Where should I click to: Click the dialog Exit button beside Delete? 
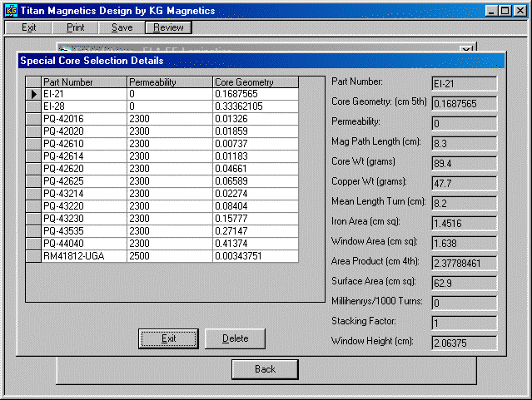tap(168, 338)
